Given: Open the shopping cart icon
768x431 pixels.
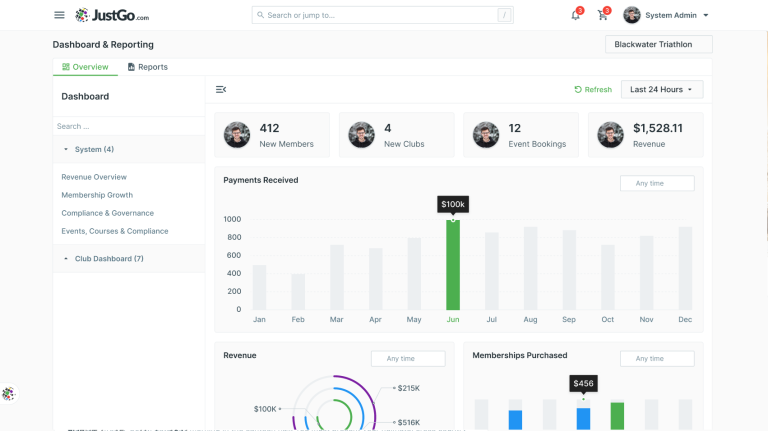Looking at the screenshot, I should pyautogui.click(x=602, y=15).
